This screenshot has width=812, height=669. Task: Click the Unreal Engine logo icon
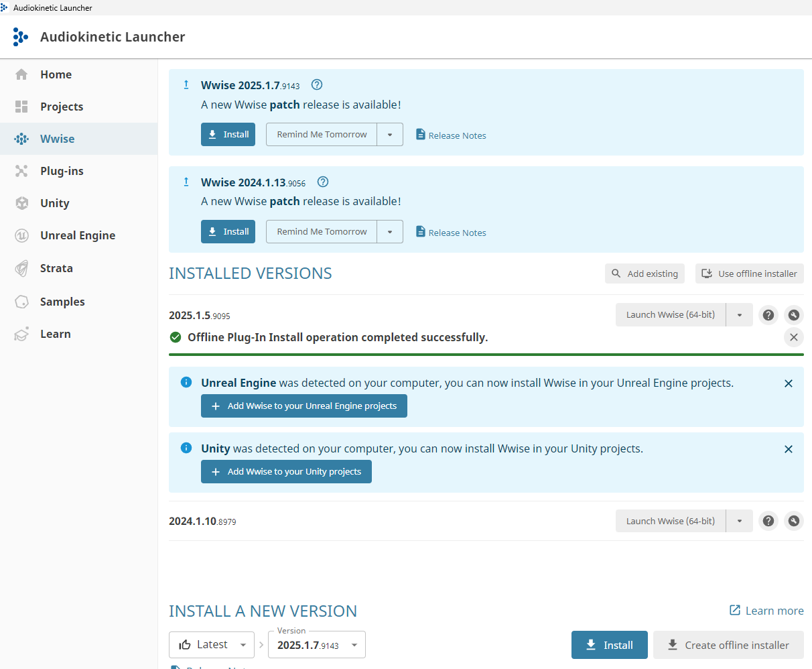click(x=21, y=235)
